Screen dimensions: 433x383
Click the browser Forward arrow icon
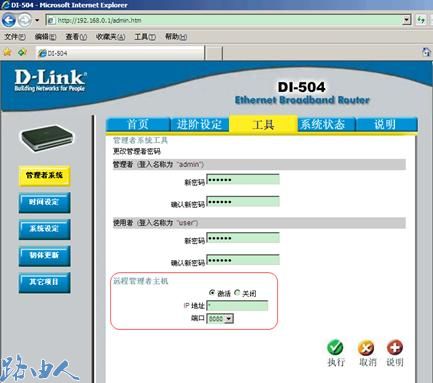coord(25,20)
